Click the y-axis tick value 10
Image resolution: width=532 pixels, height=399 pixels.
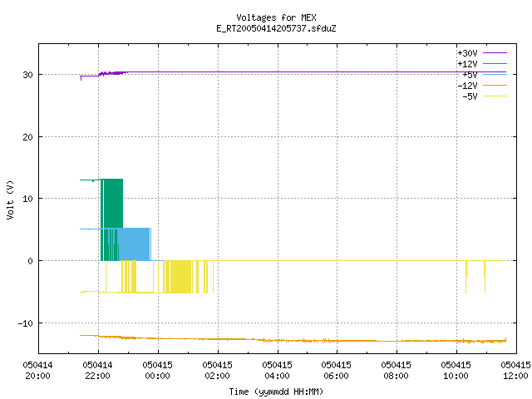(27, 199)
